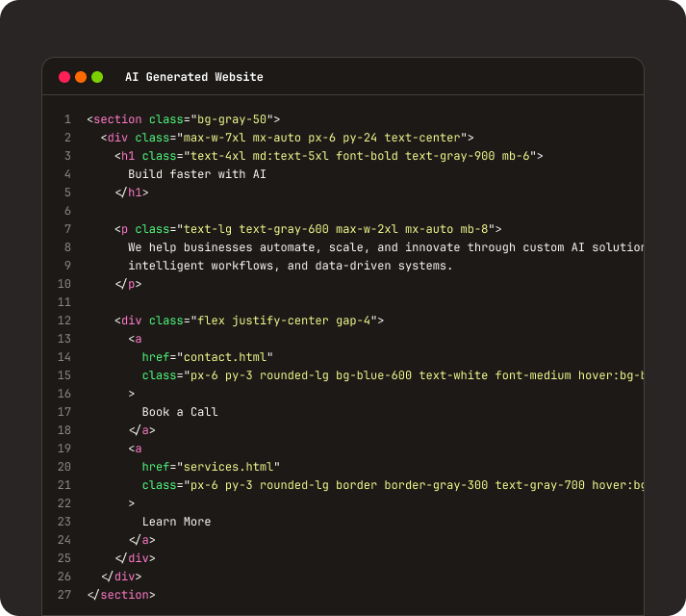686x616 pixels.
Task: Click line number 7 in the gutter
Action: click(67, 229)
